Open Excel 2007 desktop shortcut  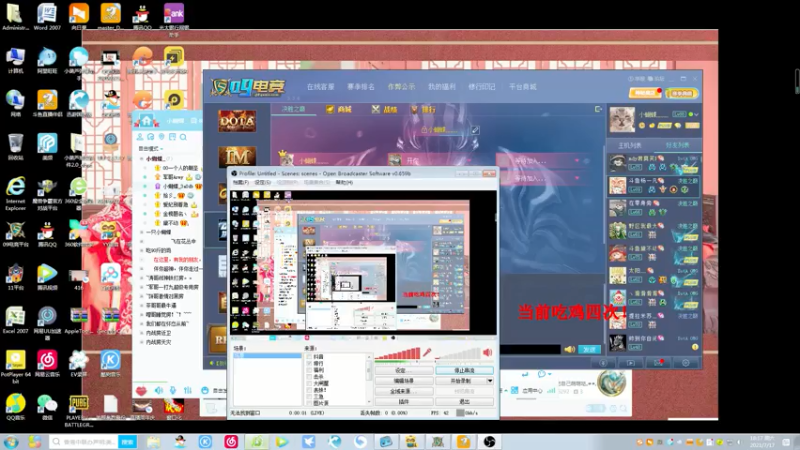coord(15,320)
